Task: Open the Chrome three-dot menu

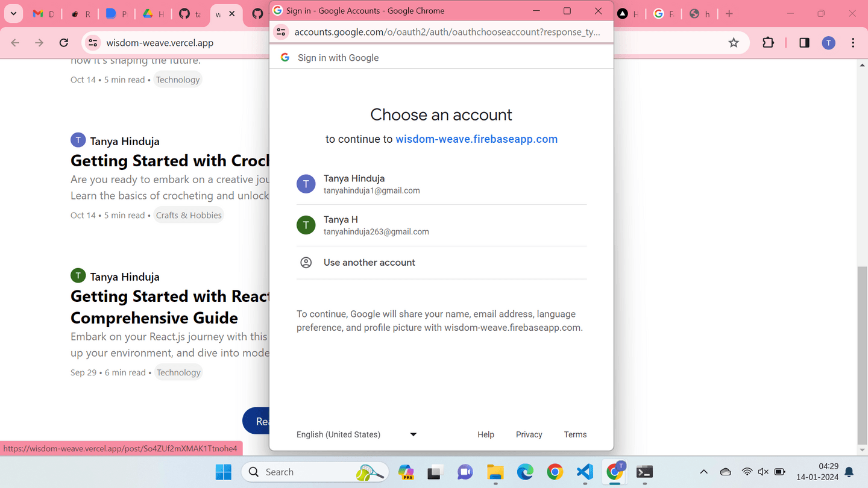Action: 853,43
